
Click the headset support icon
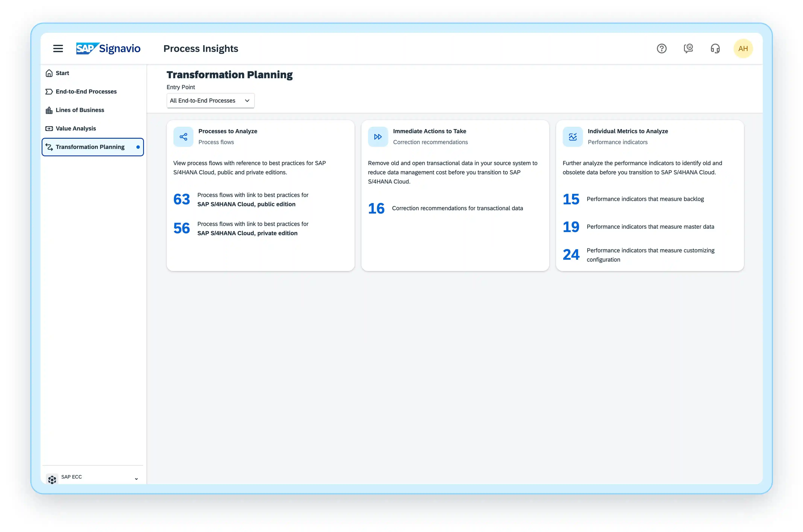pos(715,49)
